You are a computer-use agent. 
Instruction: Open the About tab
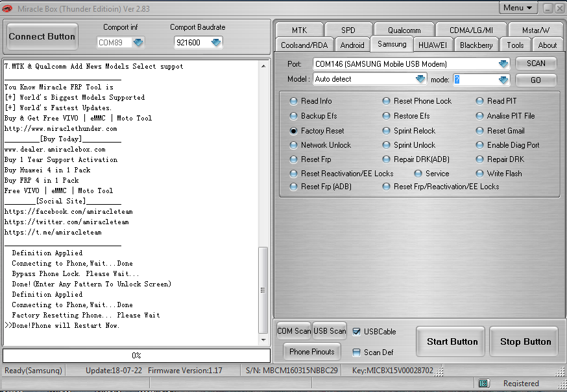(x=547, y=45)
